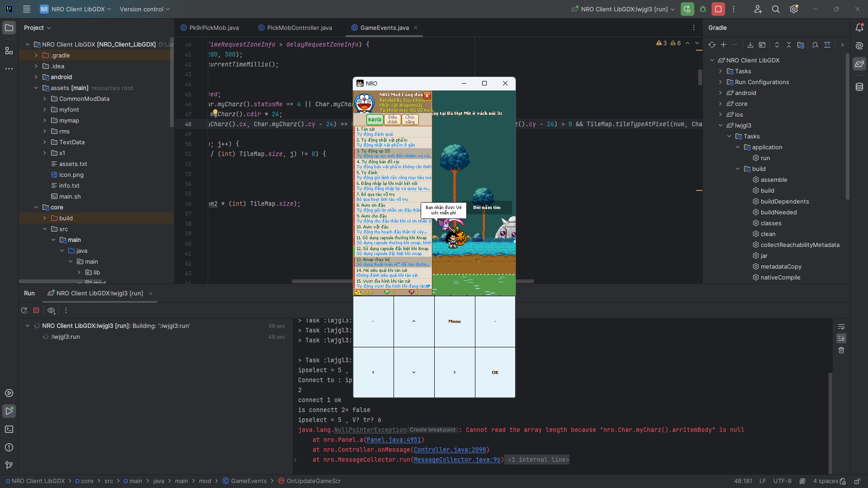
Task: Stop the running application with red square
Action: click(718, 9)
